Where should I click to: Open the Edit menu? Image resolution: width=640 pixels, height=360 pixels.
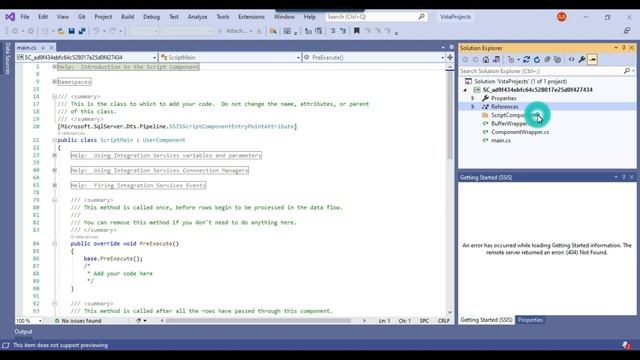point(43,17)
